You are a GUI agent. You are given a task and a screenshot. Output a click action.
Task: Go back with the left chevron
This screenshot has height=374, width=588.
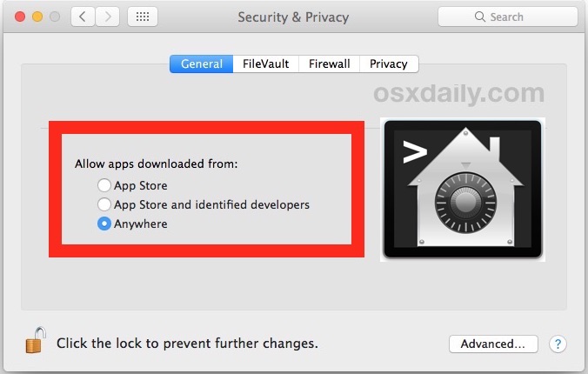click(x=83, y=17)
